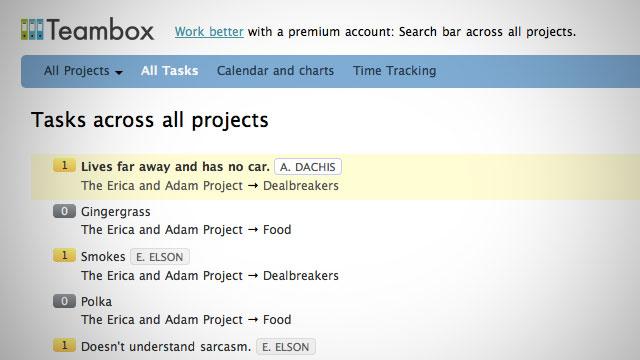
Task: Open the Smokes task title
Action: pyautogui.click(x=103, y=257)
